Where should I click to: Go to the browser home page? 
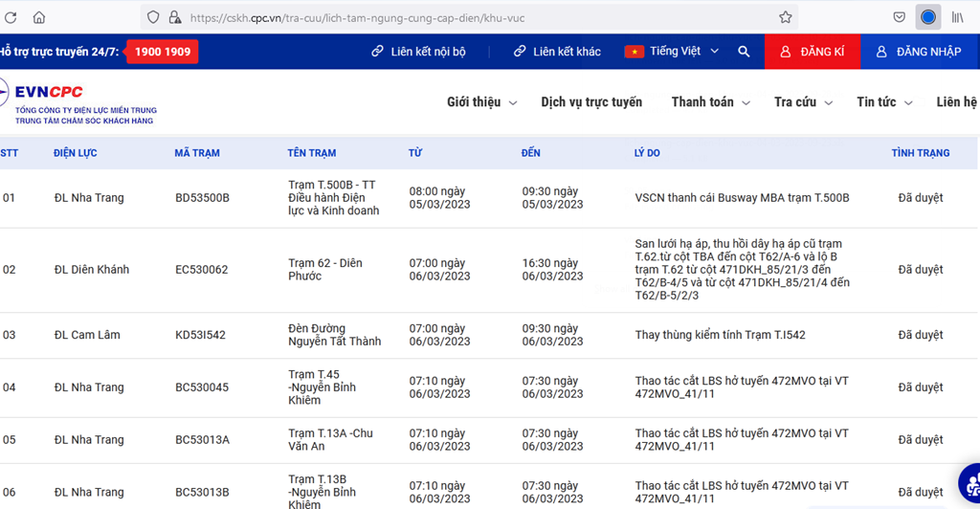pos(39,17)
